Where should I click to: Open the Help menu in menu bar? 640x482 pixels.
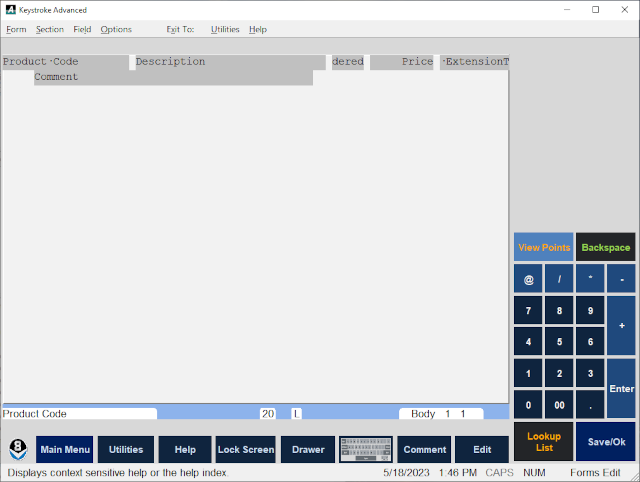pyautogui.click(x=258, y=29)
